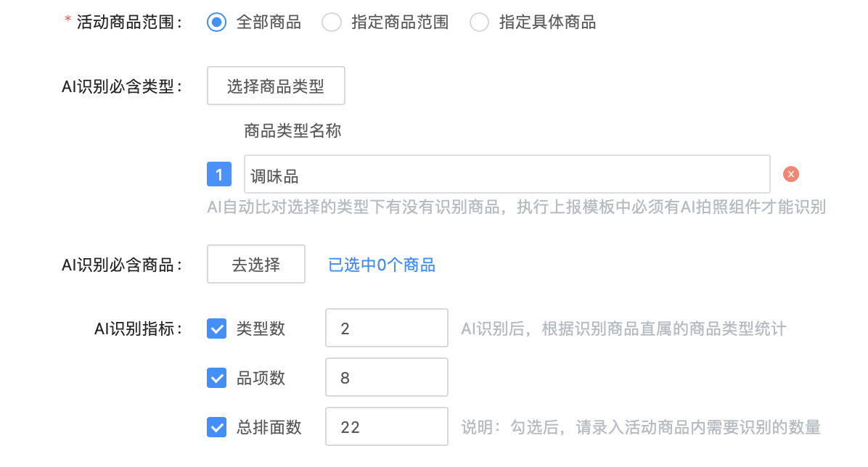Image resolution: width=868 pixels, height=467 pixels.
Task: Disable the 总排面数 checkbox
Action: [x=216, y=427]
